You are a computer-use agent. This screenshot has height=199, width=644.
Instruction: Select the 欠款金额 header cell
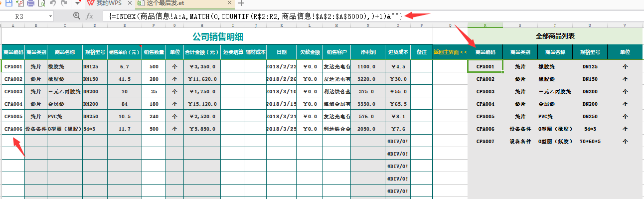(x=310, y=51)
